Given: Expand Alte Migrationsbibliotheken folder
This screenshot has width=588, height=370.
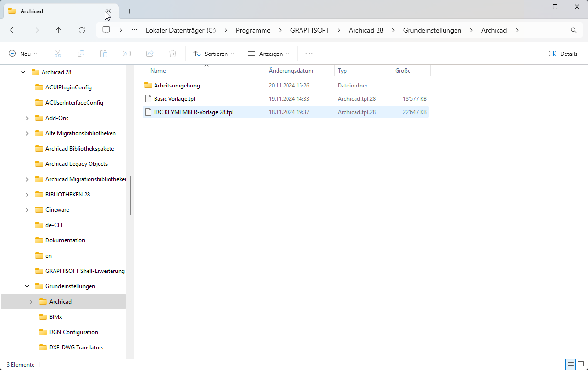Looking at the screenshot, I should point(27,133).
